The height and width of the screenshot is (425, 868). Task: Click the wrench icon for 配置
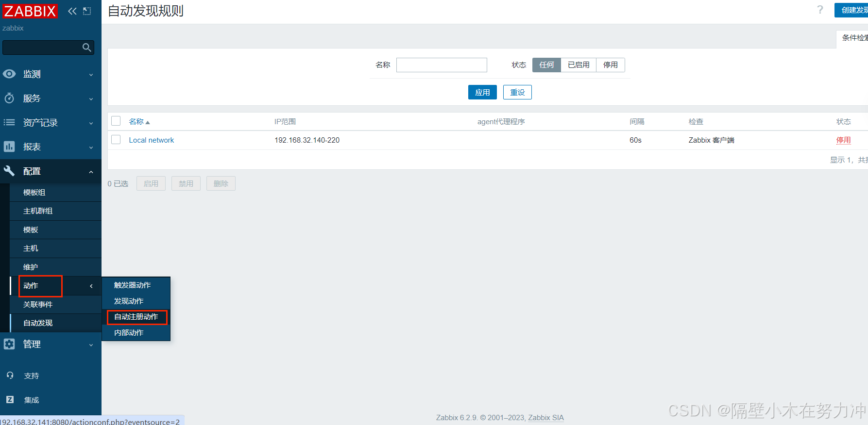tap(9, 171)
